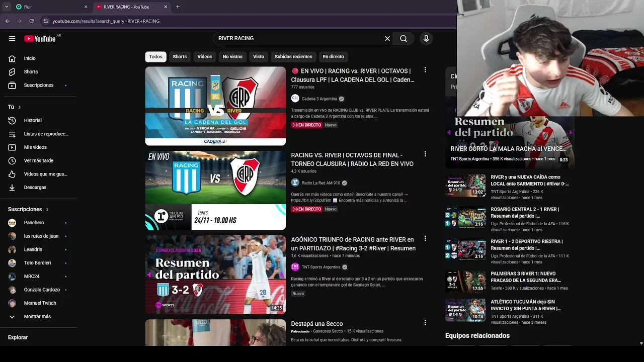This screenshot has height=362, width=644.
Task: Select the En directo filter chip
Action: pos(334,56)
